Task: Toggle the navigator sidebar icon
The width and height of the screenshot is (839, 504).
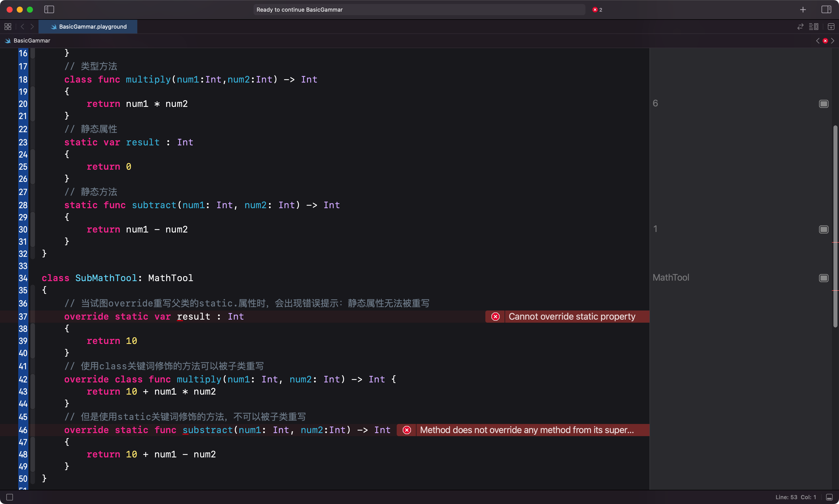Action: [x=49, y=10]
